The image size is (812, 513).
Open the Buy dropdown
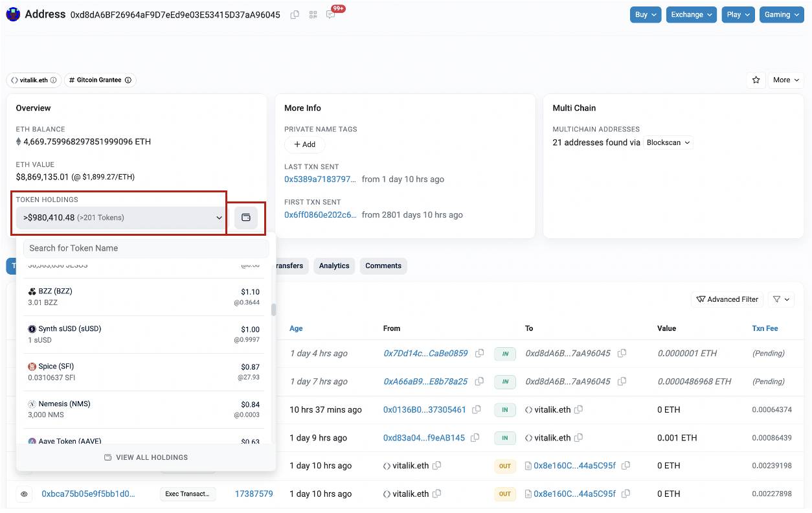point(646,14)
